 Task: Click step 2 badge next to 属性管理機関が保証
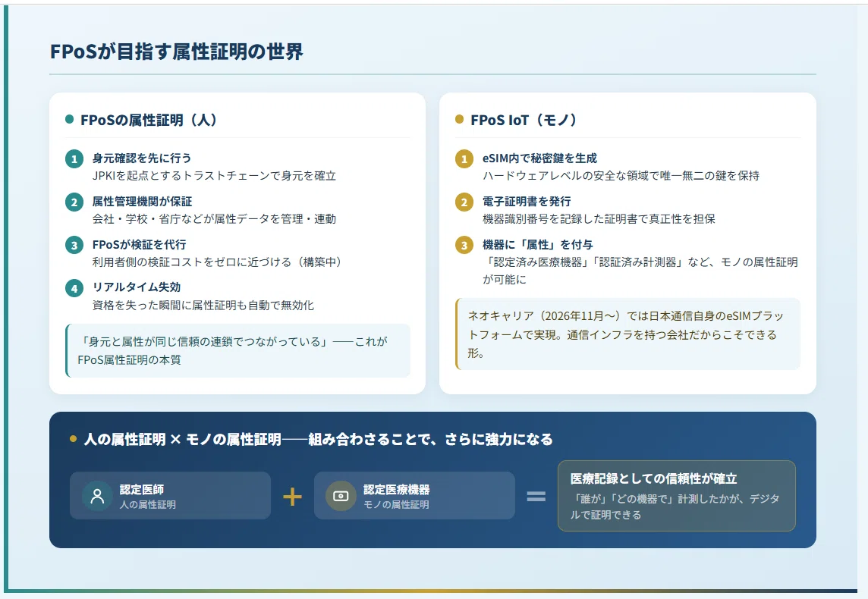tap(74, 202)
